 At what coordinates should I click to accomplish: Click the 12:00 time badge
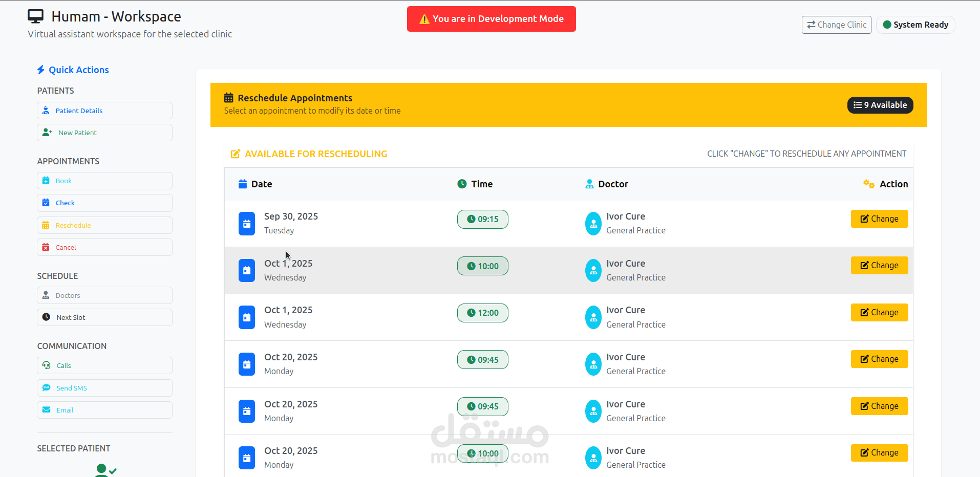(483, 313)
